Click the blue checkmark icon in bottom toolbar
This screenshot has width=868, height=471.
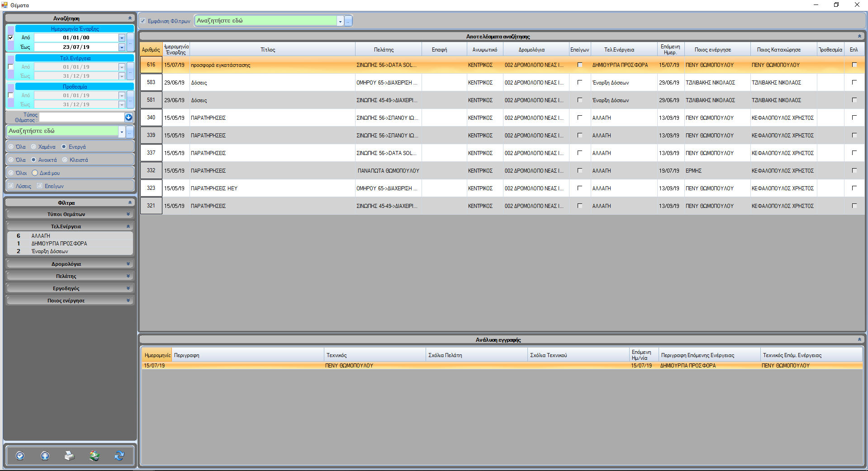tap(20, 456)
